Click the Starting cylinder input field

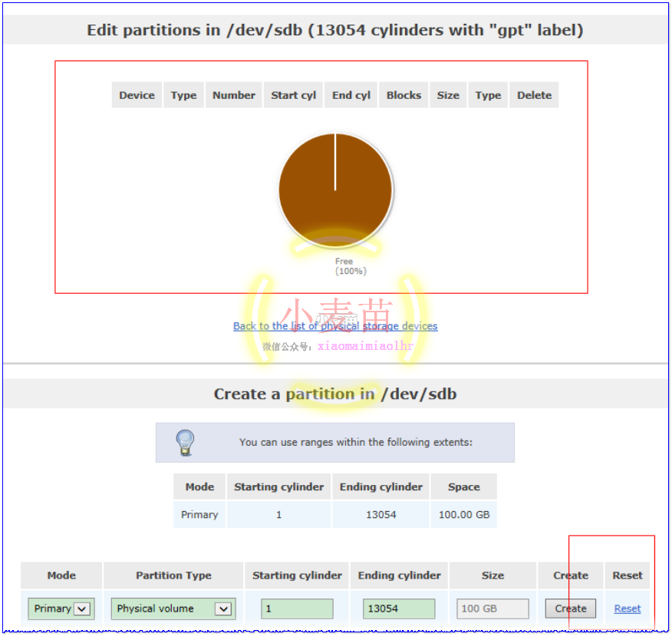(297, 609)
